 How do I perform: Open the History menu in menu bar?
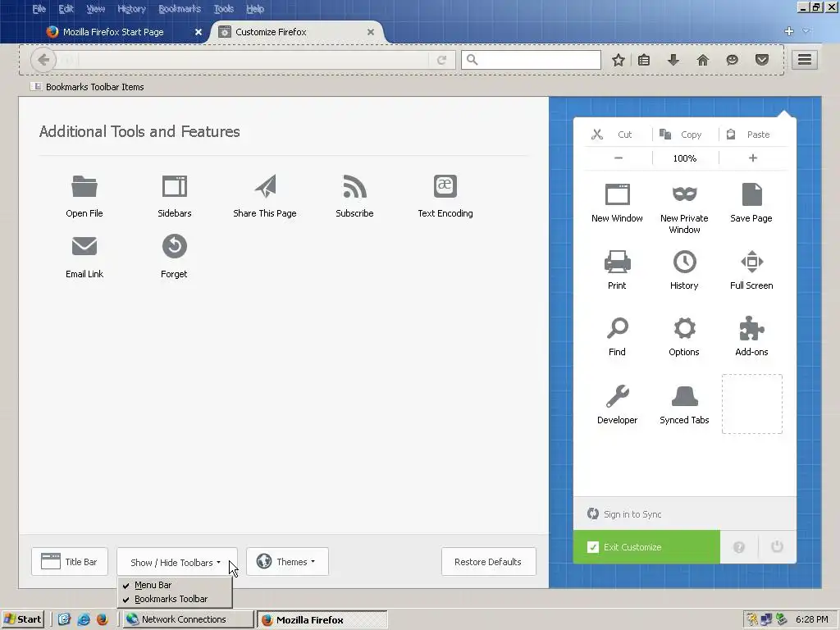131,8
